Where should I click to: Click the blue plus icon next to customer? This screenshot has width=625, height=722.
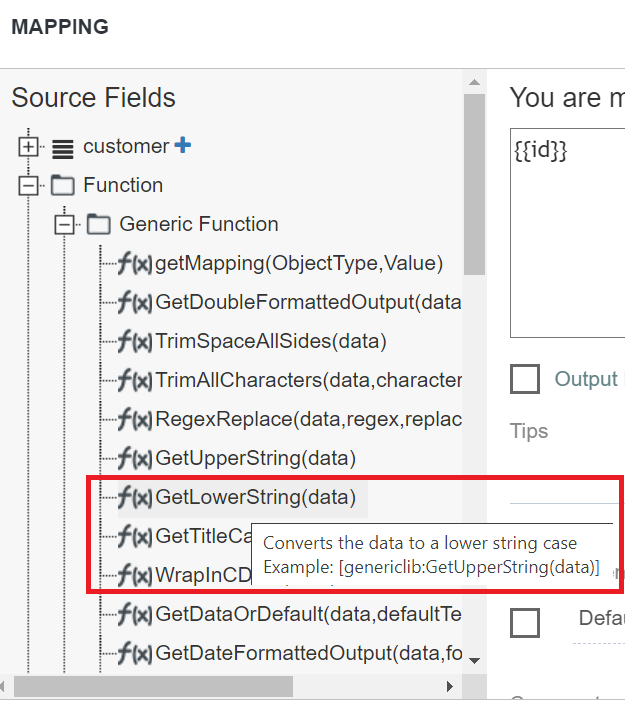[x=183, y=145]
